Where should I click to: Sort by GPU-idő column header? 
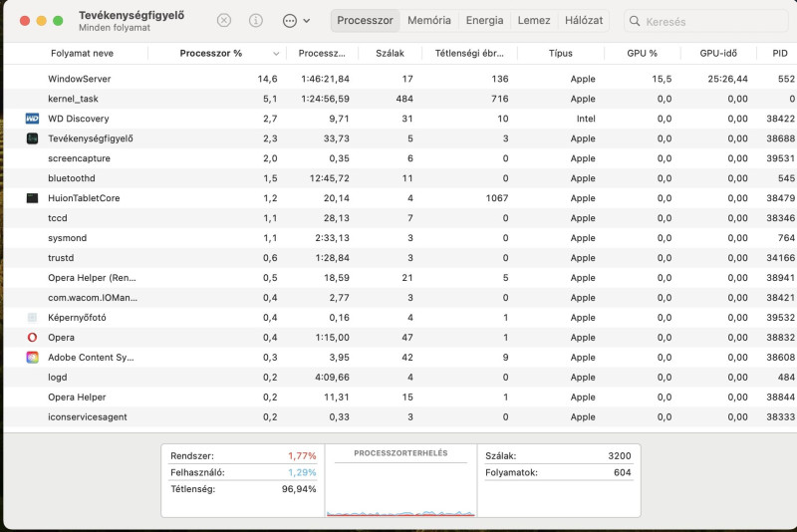pos(718,54)
